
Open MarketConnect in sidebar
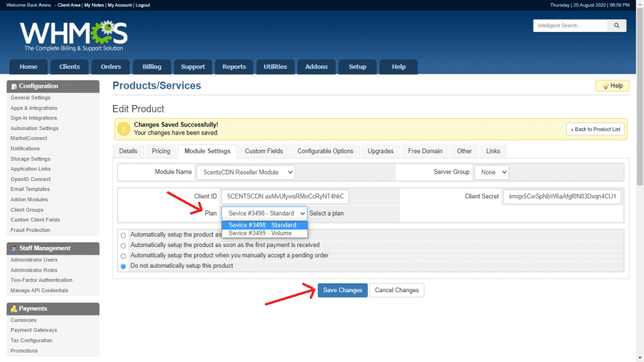(29, 138)
